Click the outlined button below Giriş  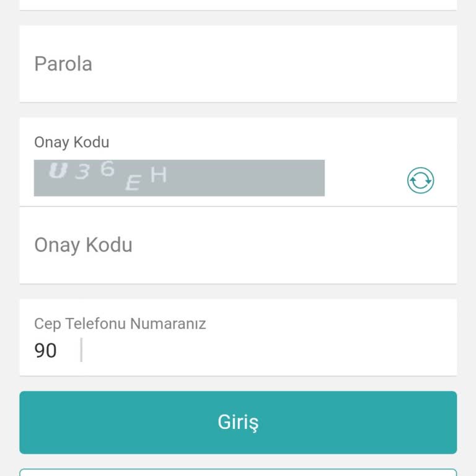click(x=238, y=472)
